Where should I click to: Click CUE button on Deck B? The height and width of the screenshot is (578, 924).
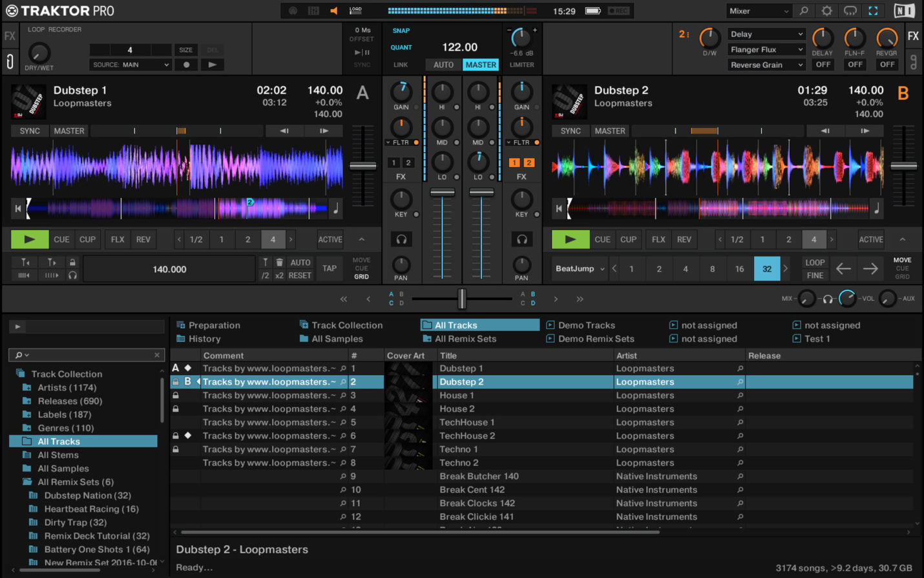click(602, 239)
